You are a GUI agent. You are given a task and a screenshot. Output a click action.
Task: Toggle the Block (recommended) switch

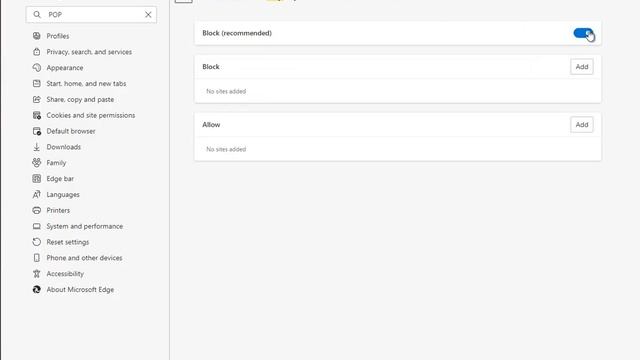click(583, 33)
